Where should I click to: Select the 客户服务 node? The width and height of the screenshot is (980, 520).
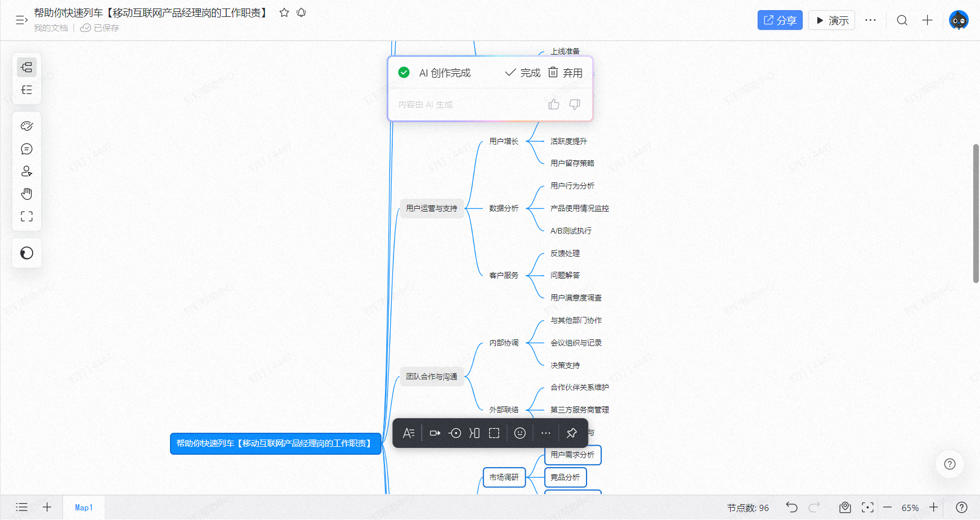click(x=504, y=275)
